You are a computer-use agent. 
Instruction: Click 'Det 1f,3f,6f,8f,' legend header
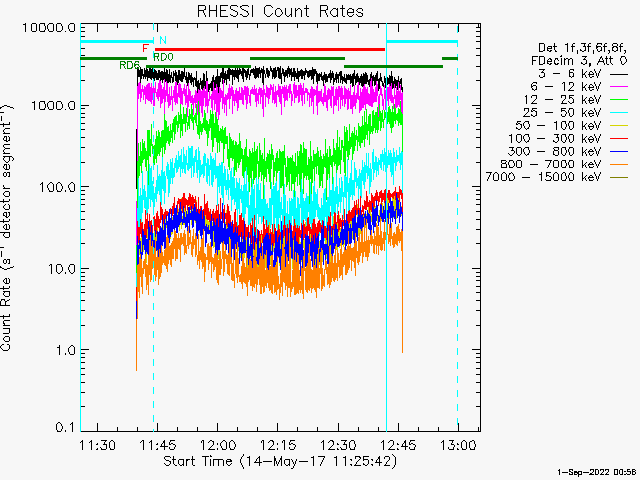coord(582,48)
